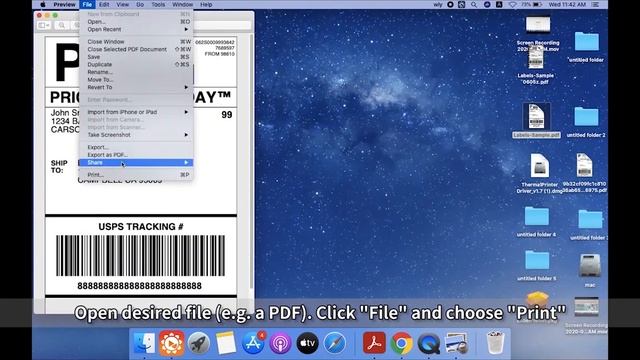Select the mac disk icon on desktop

point(590,269)
